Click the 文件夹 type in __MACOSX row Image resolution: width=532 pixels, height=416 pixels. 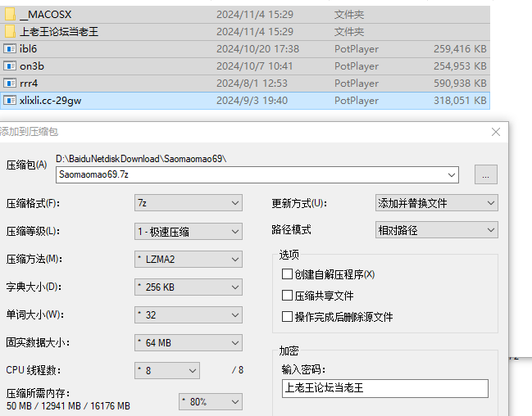(349, 15)
